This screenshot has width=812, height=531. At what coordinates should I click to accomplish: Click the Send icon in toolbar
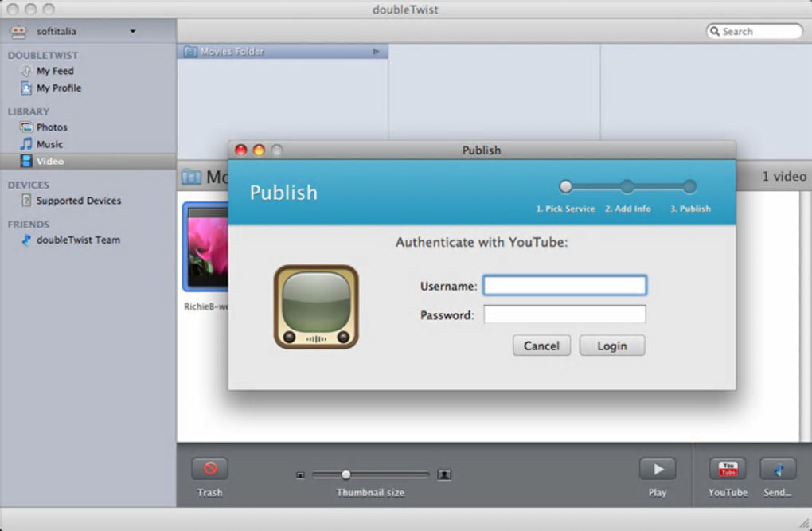pyautogui.click(x=777, y=469)
